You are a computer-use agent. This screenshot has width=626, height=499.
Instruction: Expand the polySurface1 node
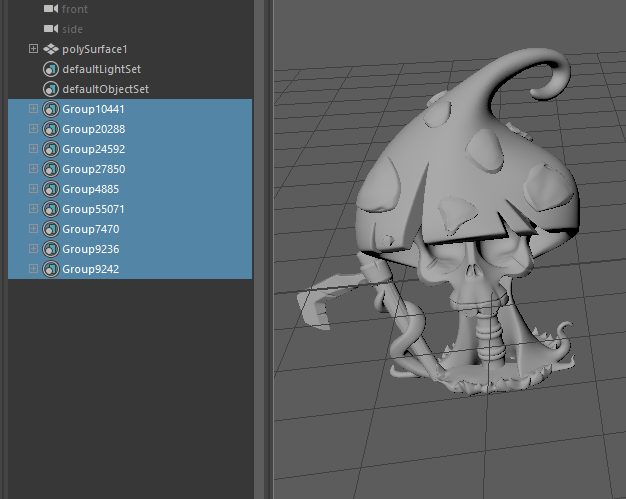coord(34,49)
